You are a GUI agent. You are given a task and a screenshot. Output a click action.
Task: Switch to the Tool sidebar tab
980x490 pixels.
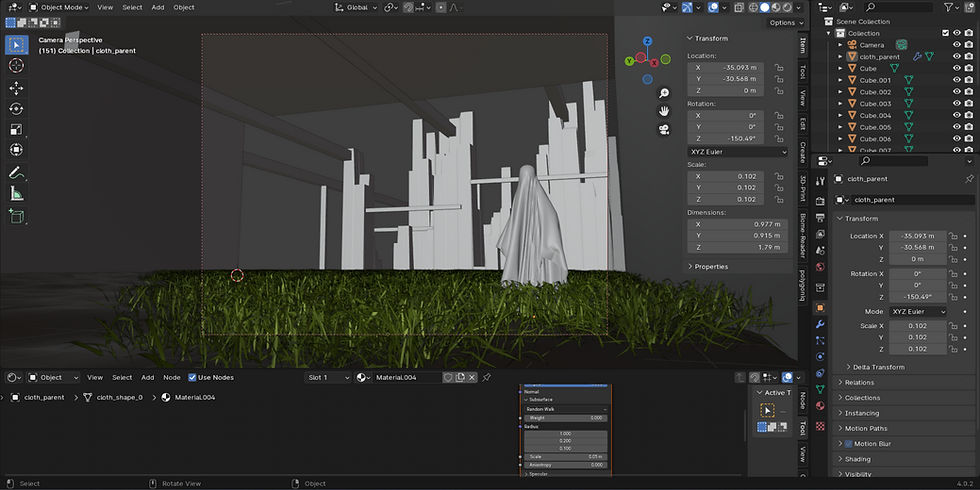802,72
